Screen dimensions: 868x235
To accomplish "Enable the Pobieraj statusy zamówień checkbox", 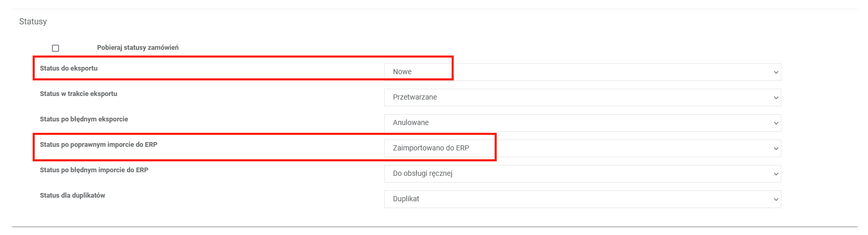I will tap(55, 48).
